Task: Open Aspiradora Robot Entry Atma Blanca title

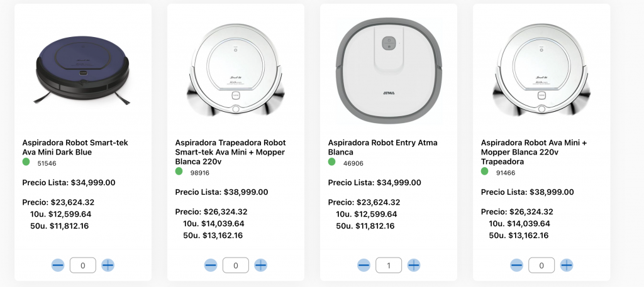Action: 382,148
